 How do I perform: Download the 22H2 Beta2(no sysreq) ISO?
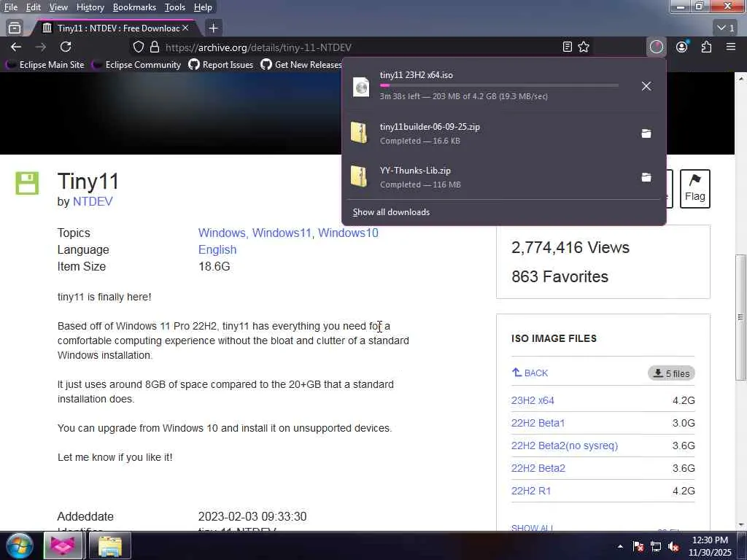(x=565, y=446)
